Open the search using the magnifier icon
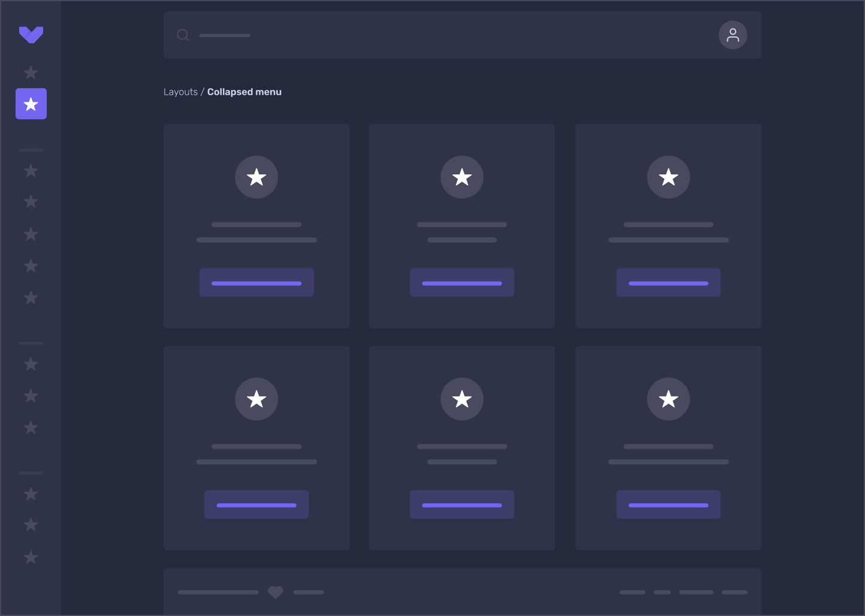 (x=183, y=35)
